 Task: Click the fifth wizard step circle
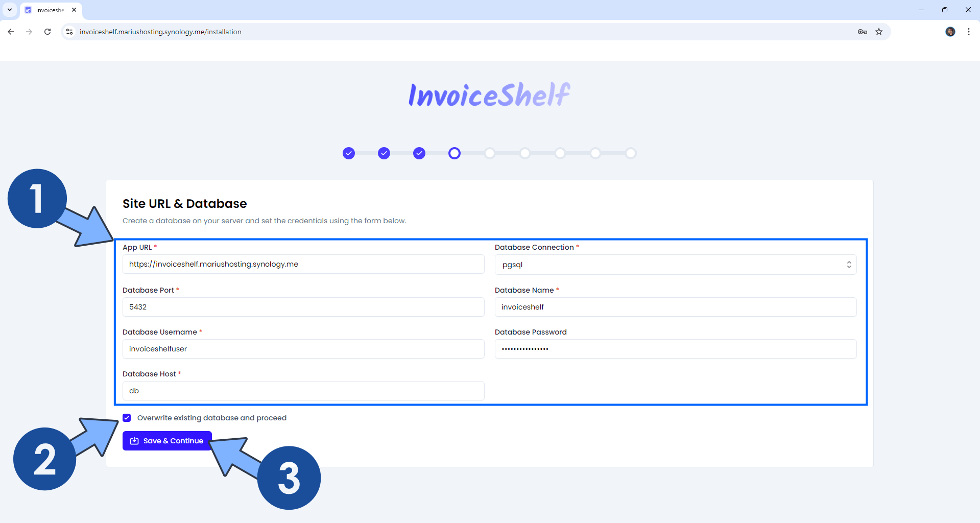coord(490,153)
